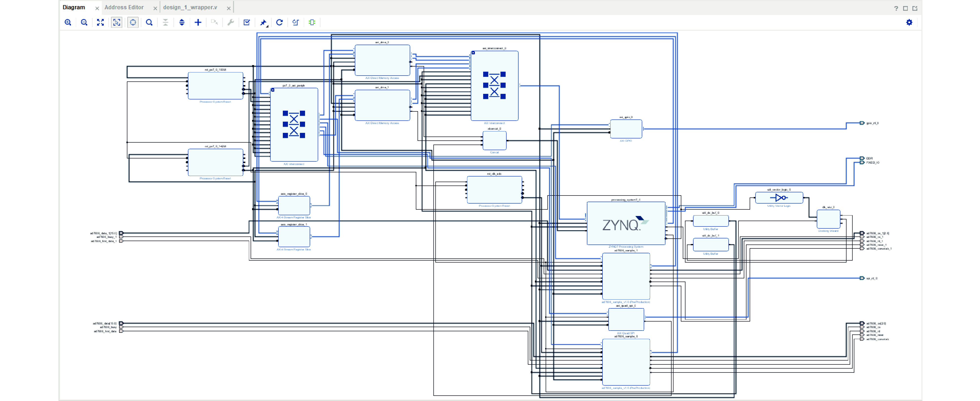Screen dimensions: 980x401
Task: Toggle the Auto-fit Selection crosshair button
Action: point(133,22)
